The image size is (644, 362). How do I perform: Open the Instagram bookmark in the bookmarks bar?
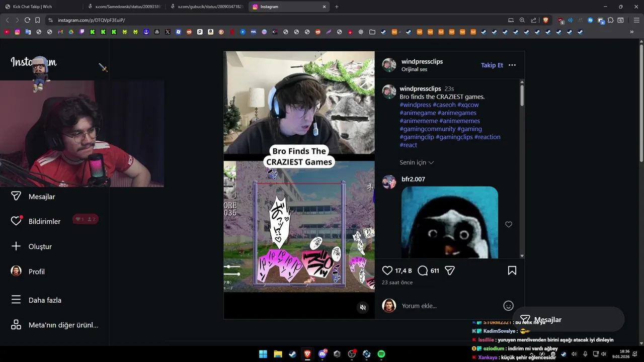[x=17, y=32]
